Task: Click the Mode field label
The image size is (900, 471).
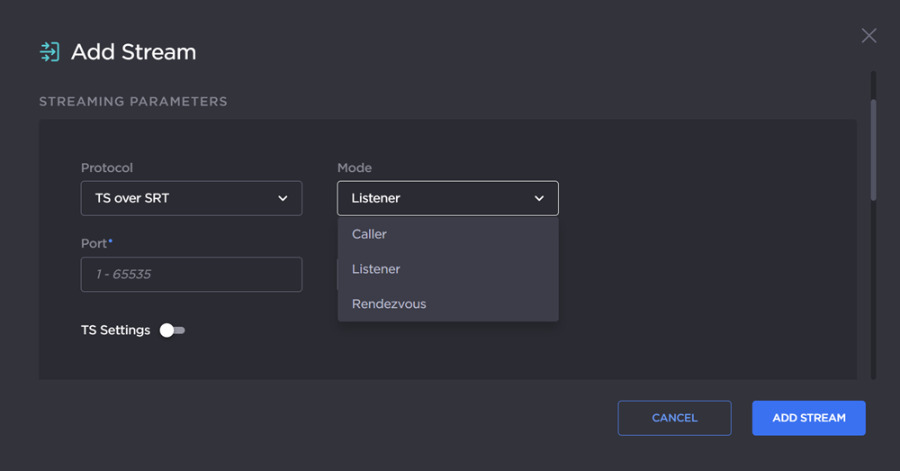Action: pos(354,168)
